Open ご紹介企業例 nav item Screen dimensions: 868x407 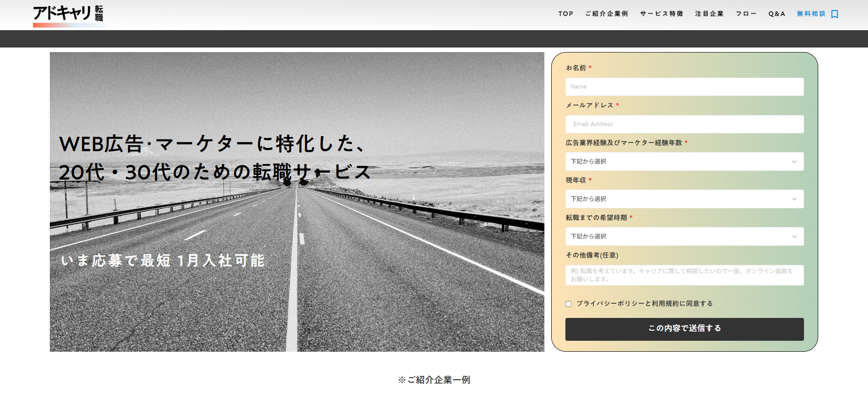(x=607, y=14)
